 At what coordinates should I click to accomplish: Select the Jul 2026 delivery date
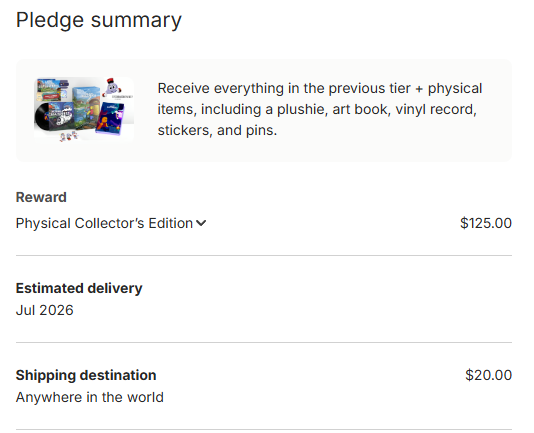45,310
